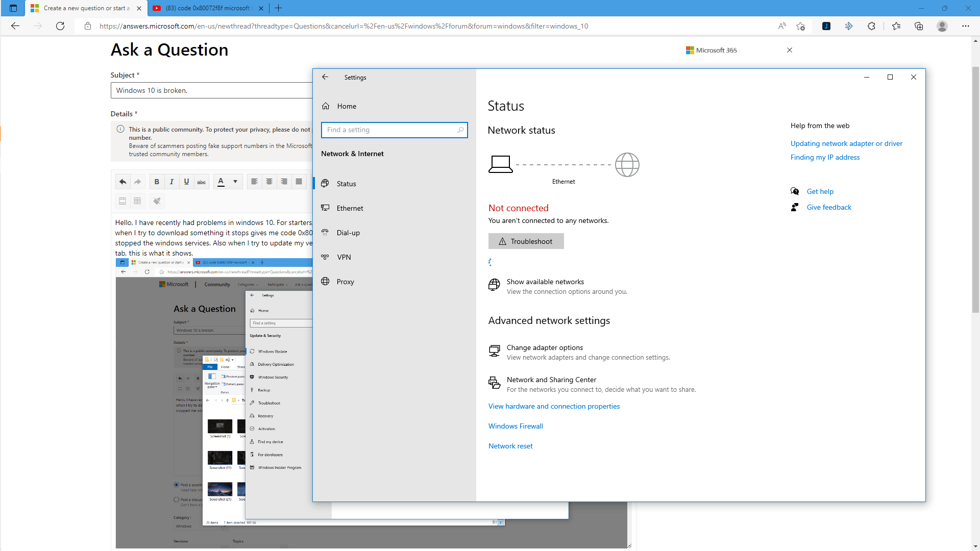Open the Favorites list icon

point(896,26)
